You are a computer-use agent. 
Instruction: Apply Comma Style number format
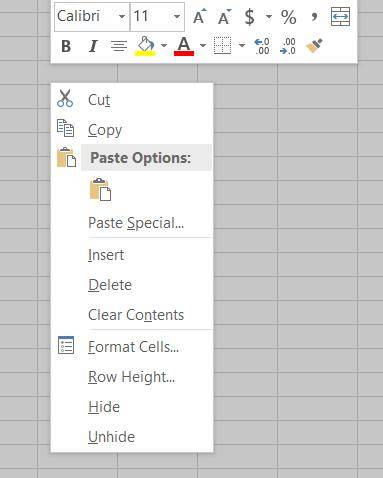pyautogui.click(x=314, y=16)
